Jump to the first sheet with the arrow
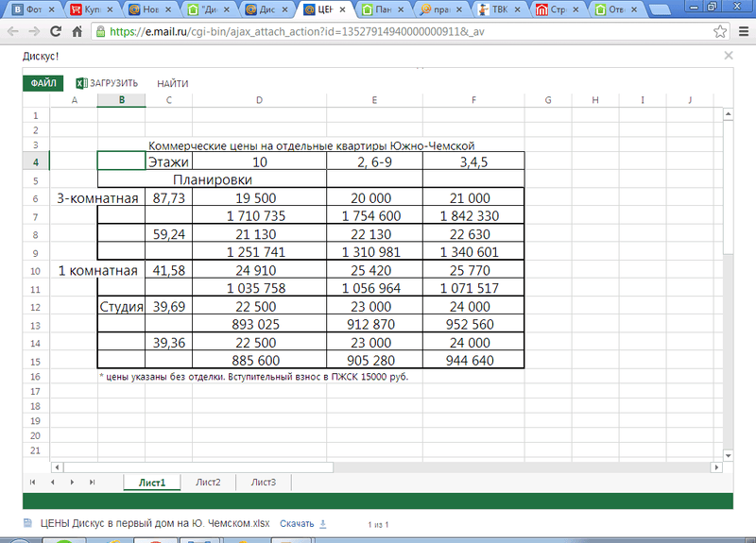 click(x=33, y=482)
